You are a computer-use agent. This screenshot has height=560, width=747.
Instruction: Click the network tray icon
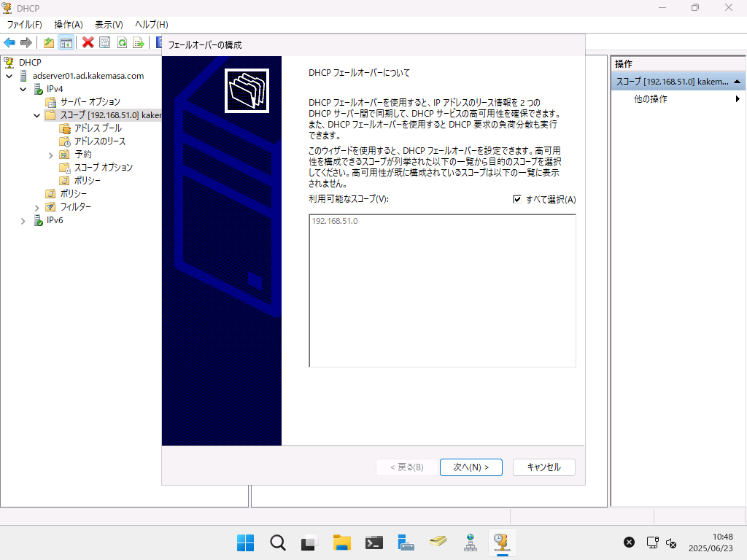tap(652, 542)
